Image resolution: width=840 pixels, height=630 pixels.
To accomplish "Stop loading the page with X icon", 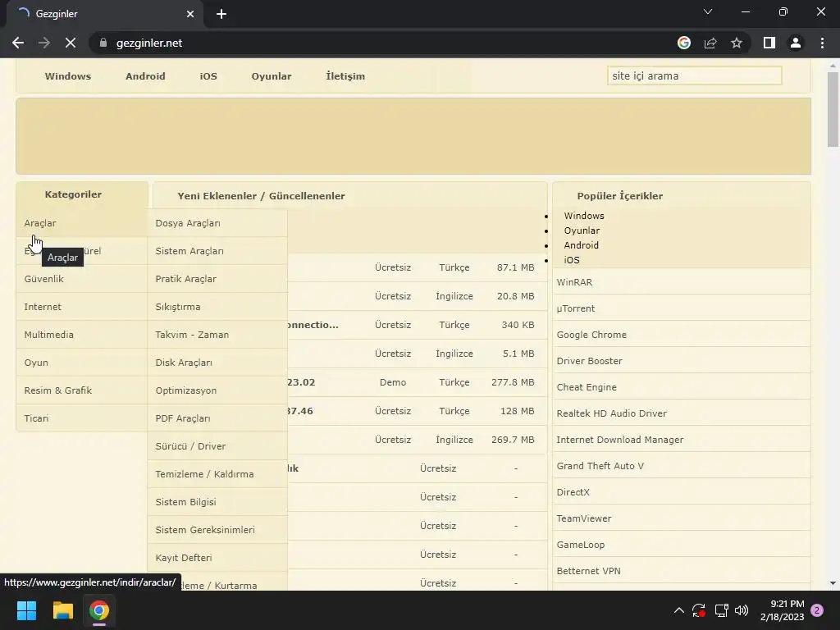I will 71,43.
